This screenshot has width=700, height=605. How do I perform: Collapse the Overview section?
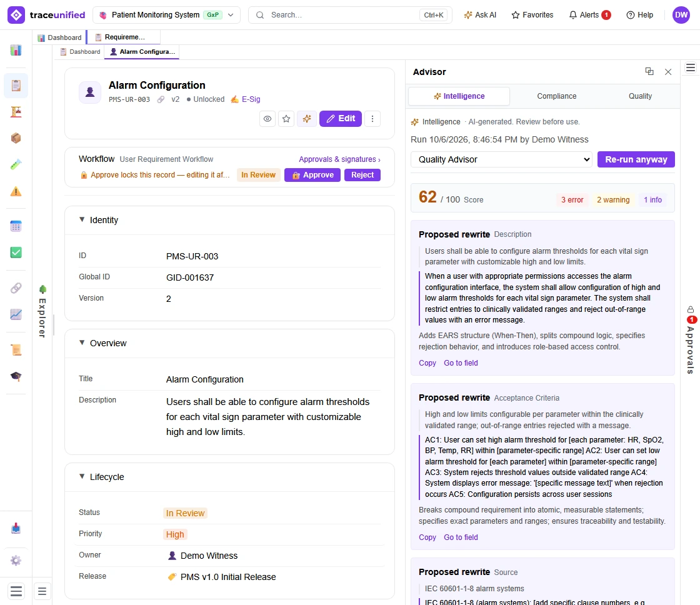pos(82,343)
